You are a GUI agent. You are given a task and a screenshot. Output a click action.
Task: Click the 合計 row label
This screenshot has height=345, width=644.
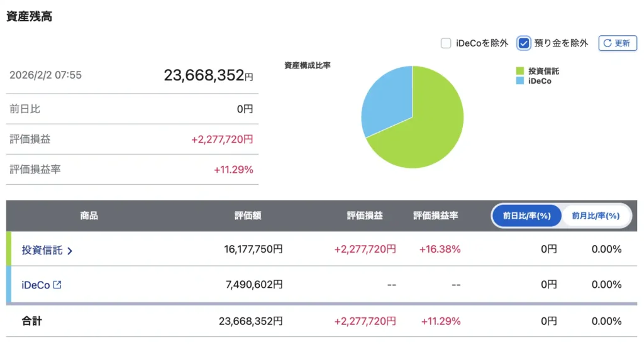(x=31, y=321)
